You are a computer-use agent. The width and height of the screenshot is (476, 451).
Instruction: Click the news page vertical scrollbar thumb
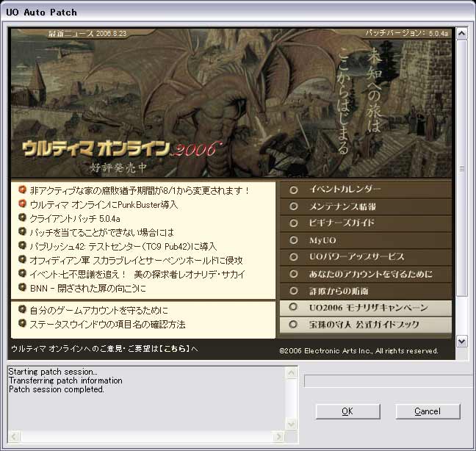(x=462, y=168)
